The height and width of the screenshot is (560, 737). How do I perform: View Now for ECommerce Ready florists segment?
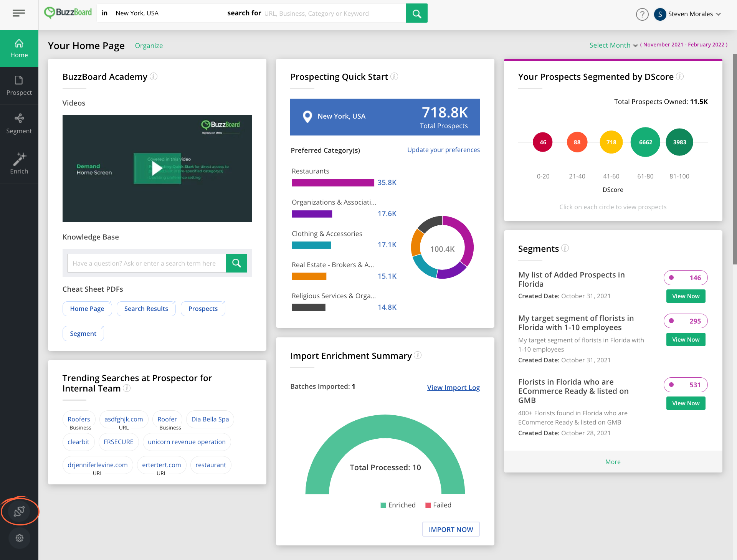(x=686, y=403)
